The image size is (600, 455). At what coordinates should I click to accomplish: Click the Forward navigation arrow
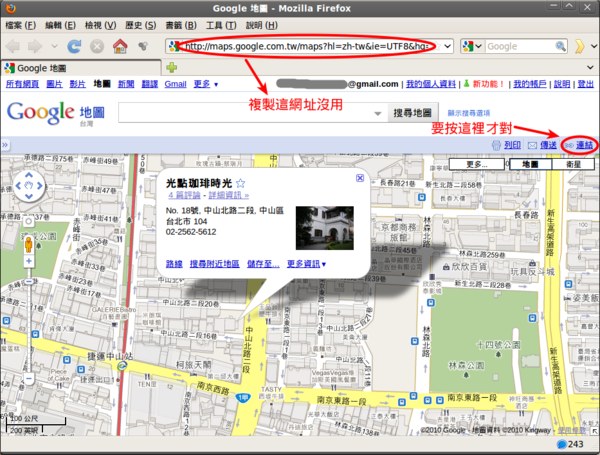[x=35, y=46]
